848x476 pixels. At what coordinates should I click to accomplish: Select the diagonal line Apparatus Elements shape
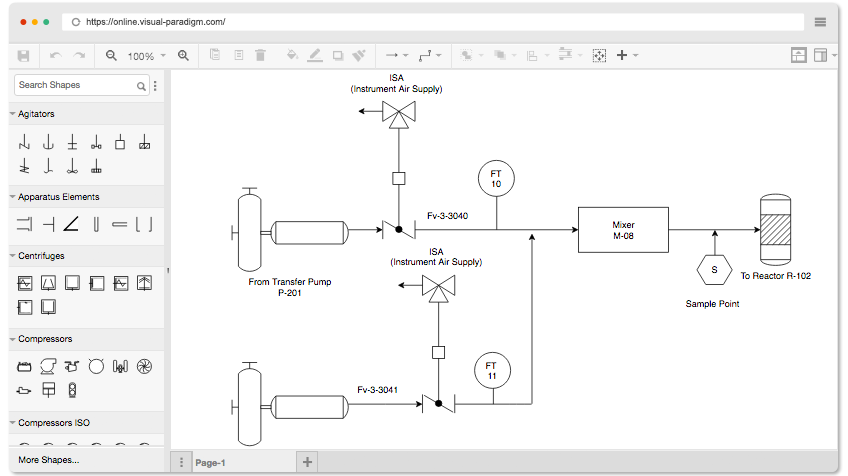coord(71,223)
